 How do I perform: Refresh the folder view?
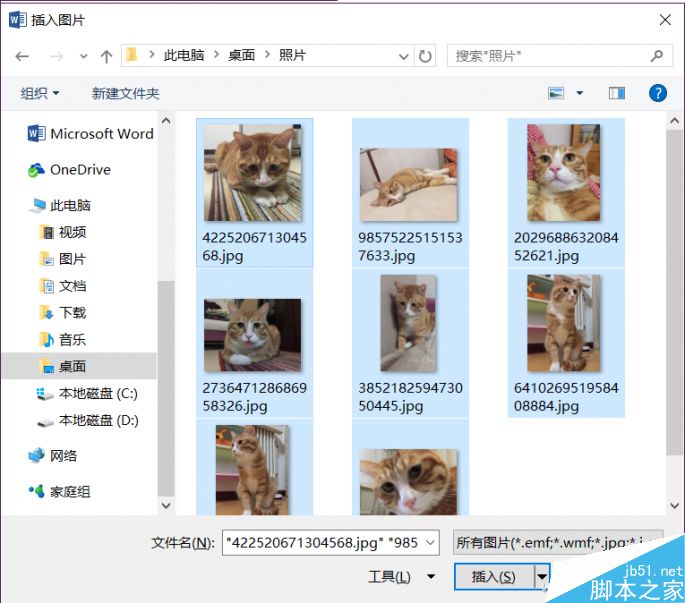tap(425, 56)
